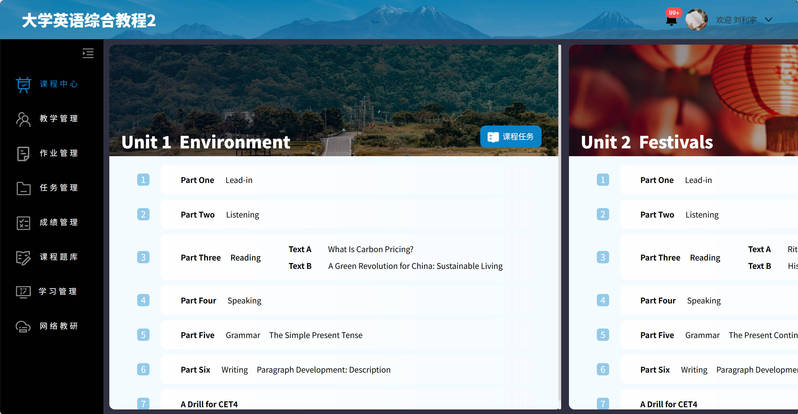Click the 网络教研 cloud icon
The image size is (798, 414).
23,326
